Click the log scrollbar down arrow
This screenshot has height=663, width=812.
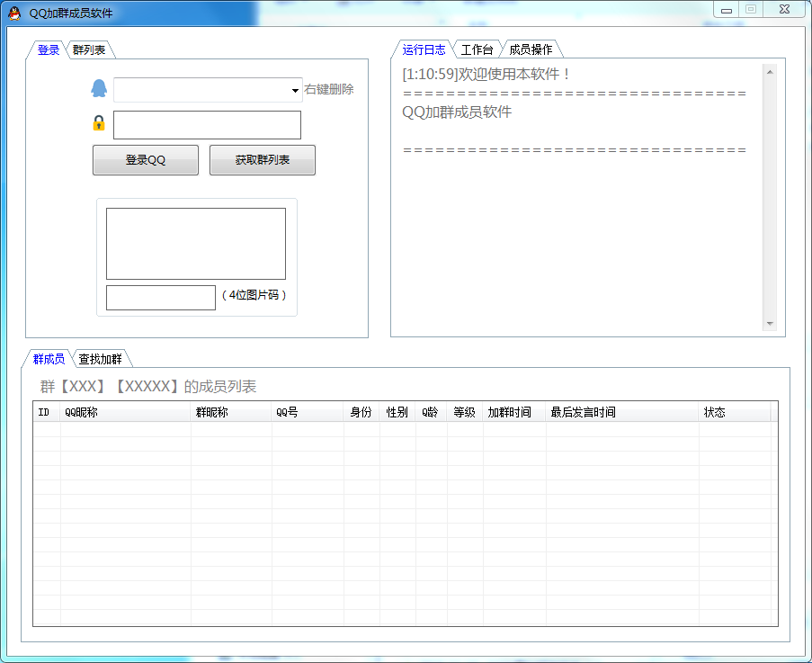coord(770,324)
